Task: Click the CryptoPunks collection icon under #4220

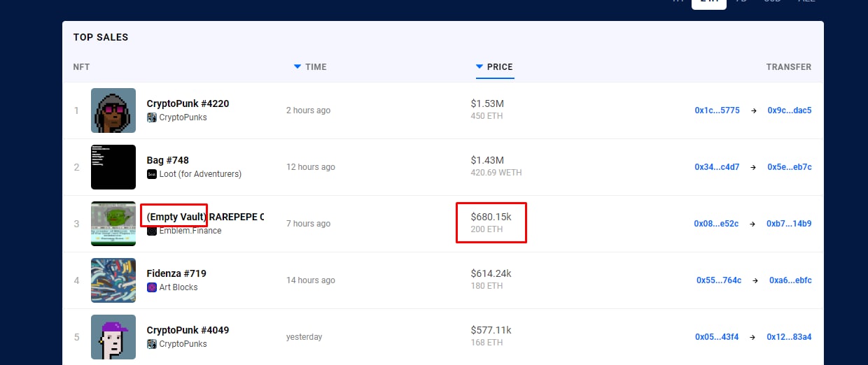Action: (x=152, y=117)
